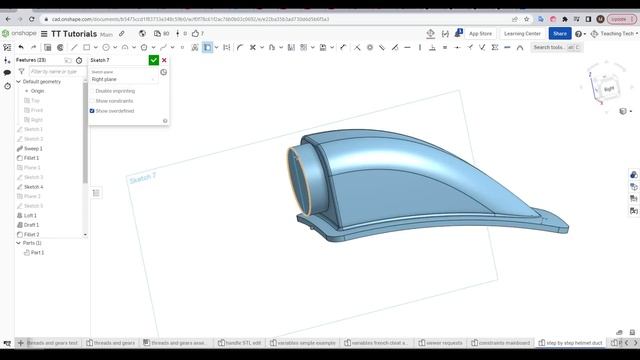The image size is (640, 360).
Task: Select the Trim tool
Action: (253, 47)
